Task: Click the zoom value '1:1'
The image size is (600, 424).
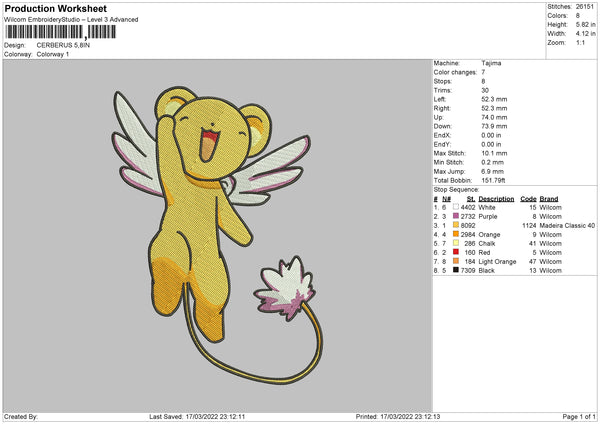Action: (x=580, y=42)
